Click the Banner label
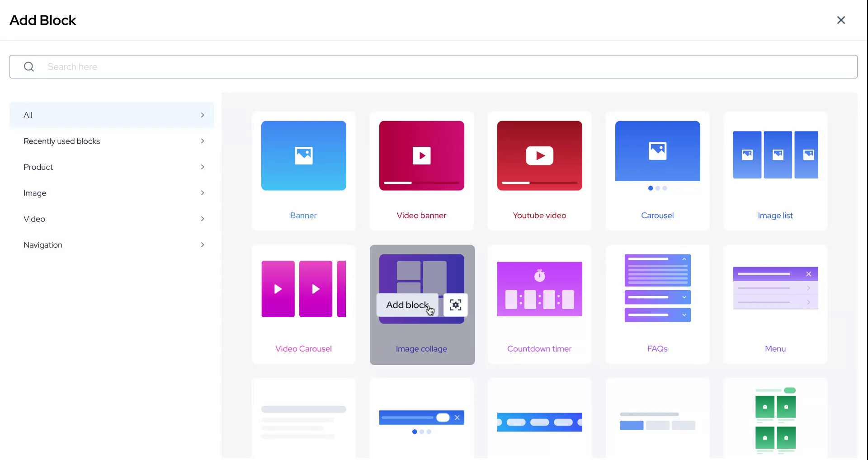The image size is (868, 460). pos(303,216)
